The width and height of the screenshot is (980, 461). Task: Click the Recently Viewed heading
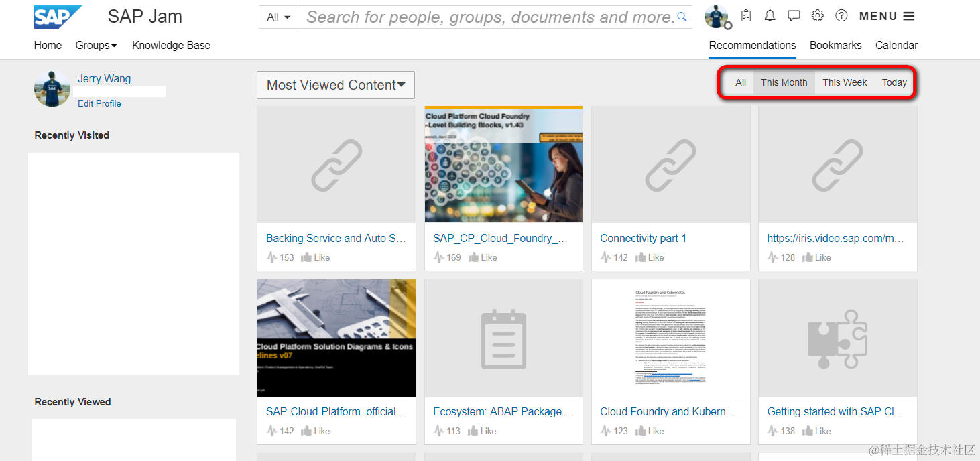pyautogui.click(x=72, y=402)
